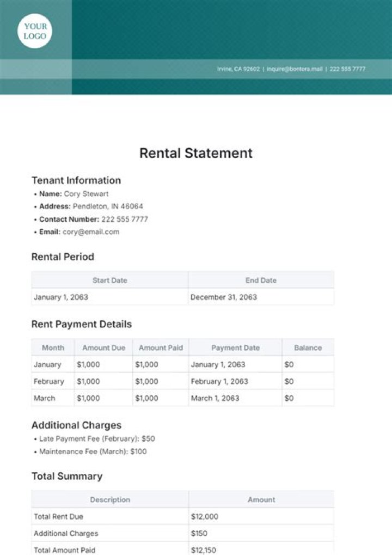Select the Payment Date column header

tap(235, 347)
